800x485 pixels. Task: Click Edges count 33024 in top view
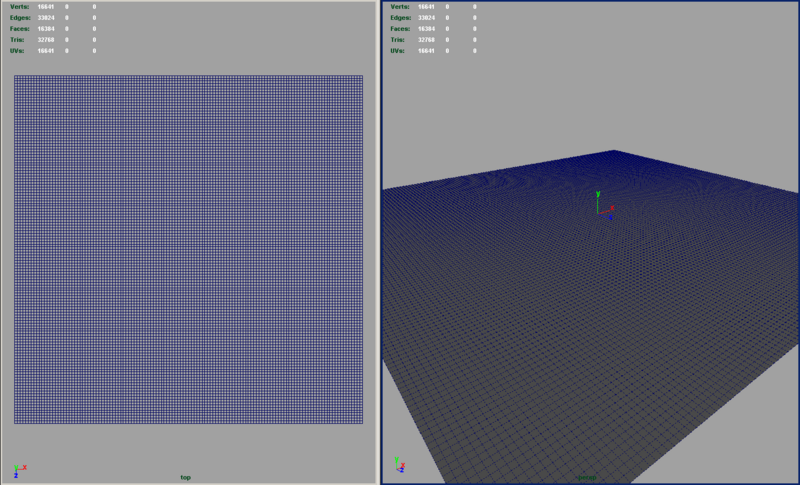[x=46, y=18]
